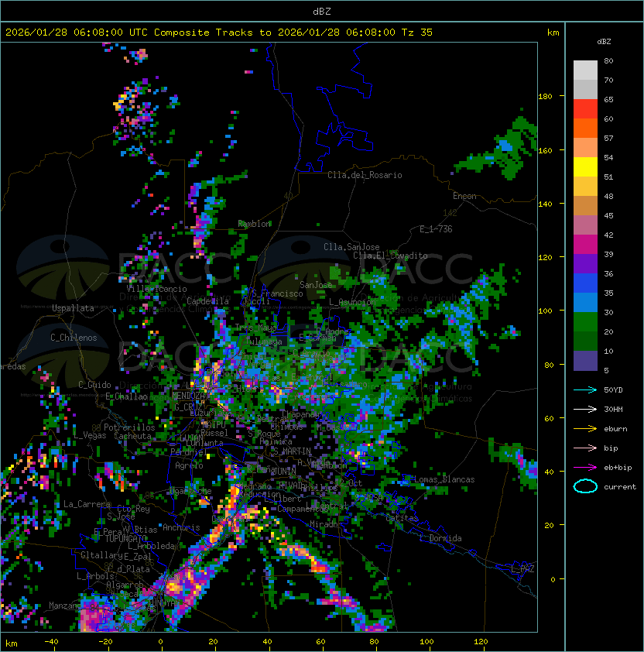Image resolution: width=644 pixels, height=652 pixels.
Task: Click the 'Clla.El_Cavadito' map label
Action: (390, 256)
